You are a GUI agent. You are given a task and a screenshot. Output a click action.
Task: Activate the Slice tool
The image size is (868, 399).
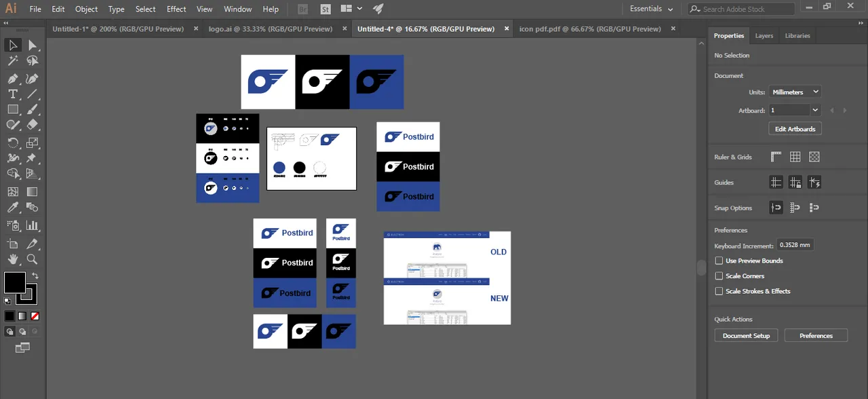[x=32, y=244]
